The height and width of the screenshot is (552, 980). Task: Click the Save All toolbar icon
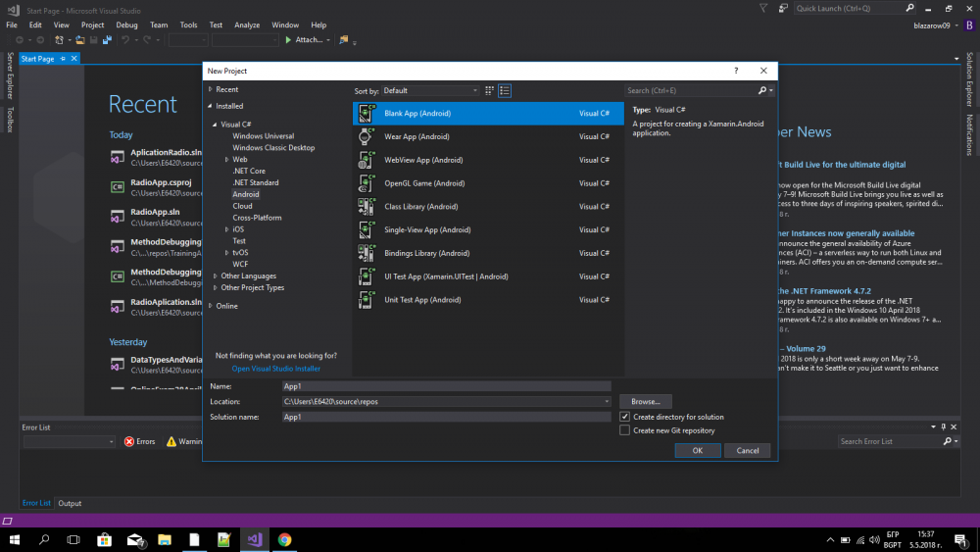coord(108,40)
